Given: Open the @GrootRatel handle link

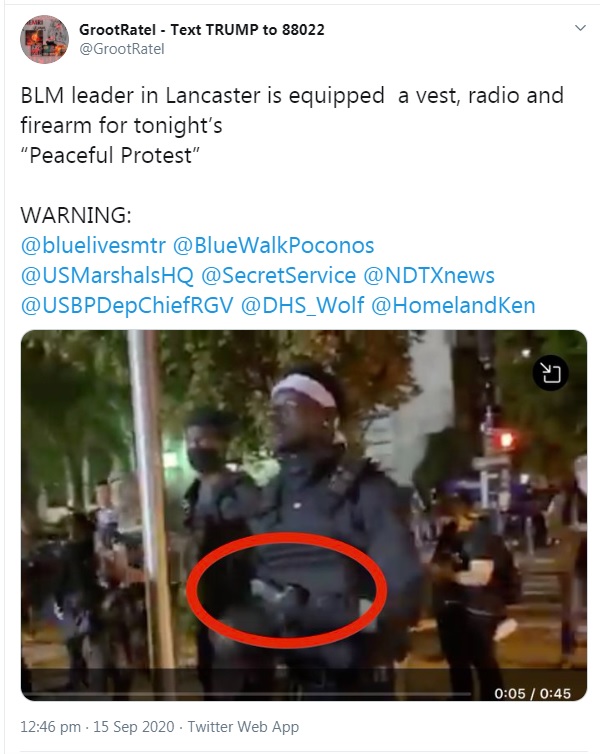Looking at the screenshot, I should [x=122, y=49].
